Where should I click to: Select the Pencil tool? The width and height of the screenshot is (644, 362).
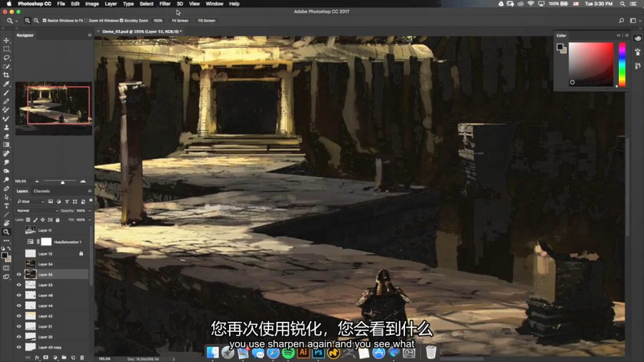point(6,101)
